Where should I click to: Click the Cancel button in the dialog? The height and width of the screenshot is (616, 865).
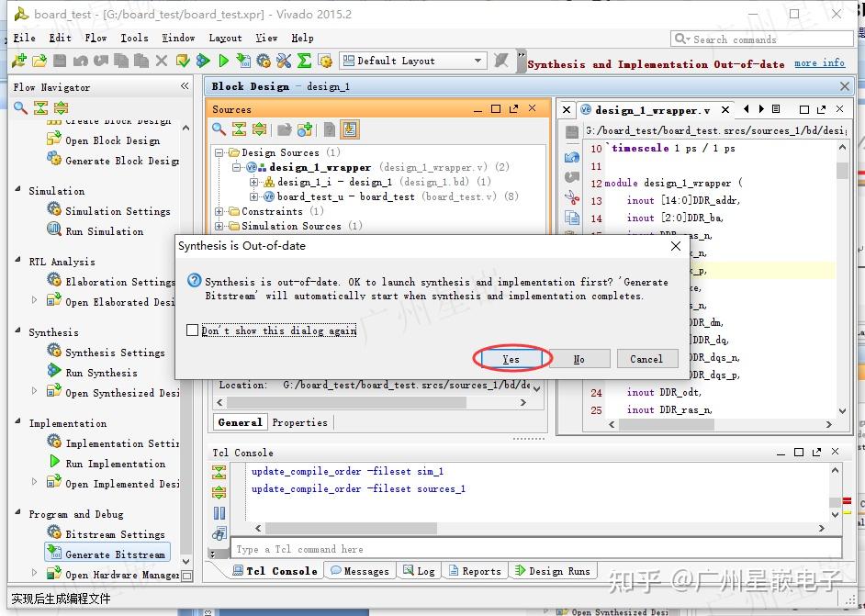point(646,359)
